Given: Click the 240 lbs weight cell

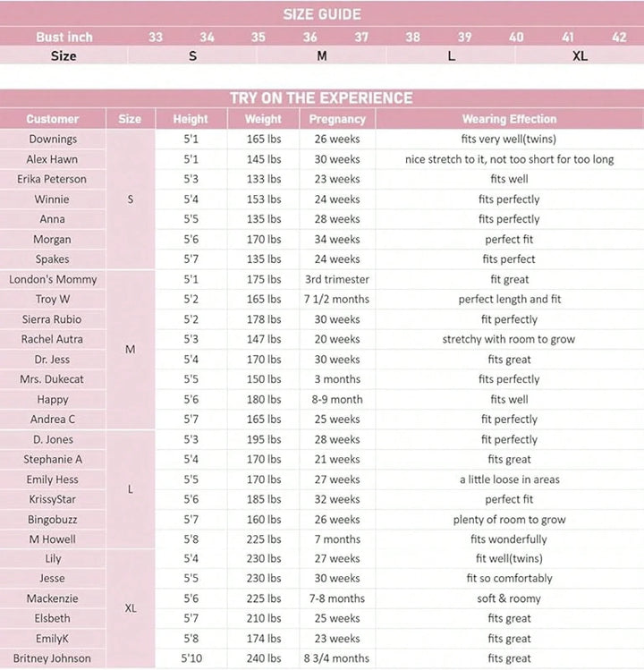Looking at the screenshot, I should (x=262, y=659).
